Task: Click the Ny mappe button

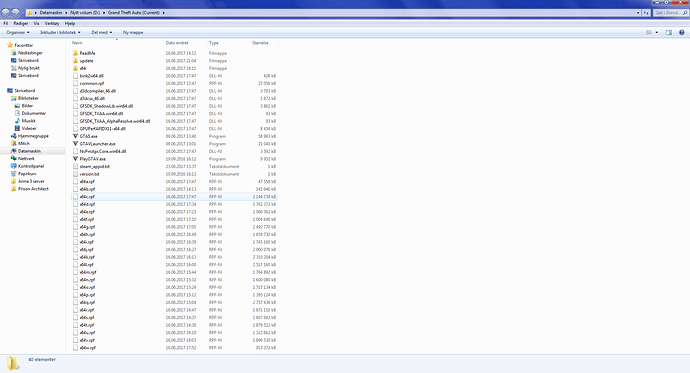Action: tap(133, 33)
